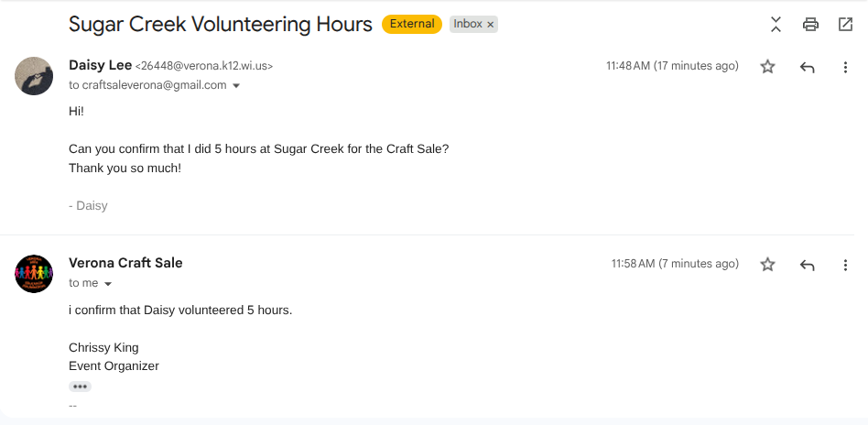This screenshot has height=425, width=868.
Task: Open Verona Craft Sale's avatar
Action: click(34, 273)
